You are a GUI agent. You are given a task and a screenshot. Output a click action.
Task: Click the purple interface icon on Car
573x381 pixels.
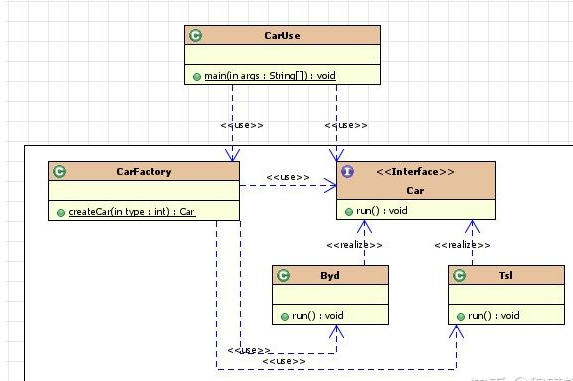[348, 171]
